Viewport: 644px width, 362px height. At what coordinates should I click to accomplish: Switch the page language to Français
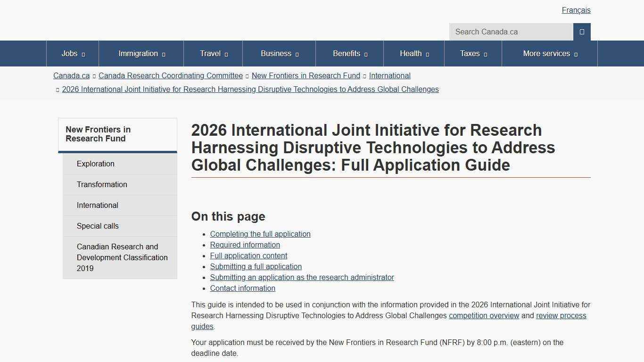(576, 10)
